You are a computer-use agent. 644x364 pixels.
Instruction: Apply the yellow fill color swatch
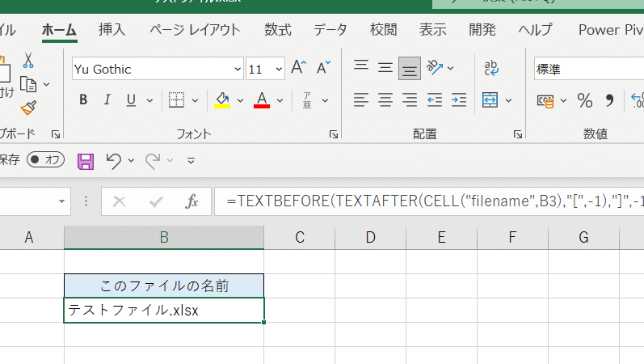coord(222,100)
